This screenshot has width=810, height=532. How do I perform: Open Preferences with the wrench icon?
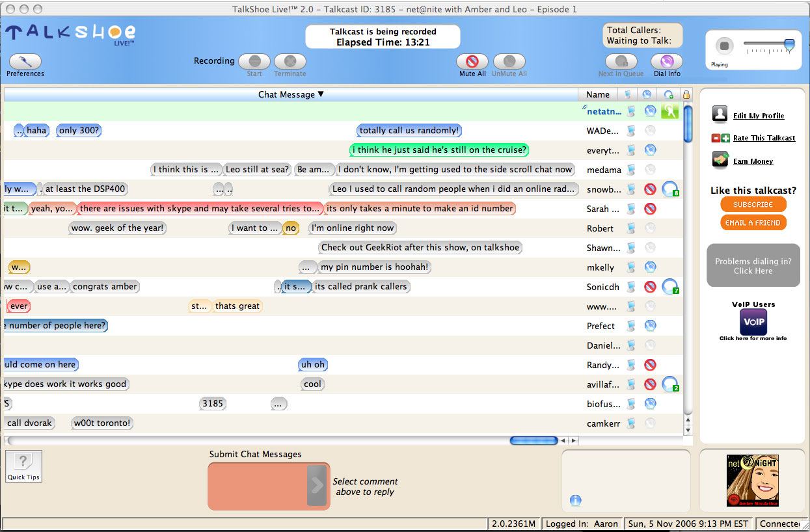click(x=25, y=62)
